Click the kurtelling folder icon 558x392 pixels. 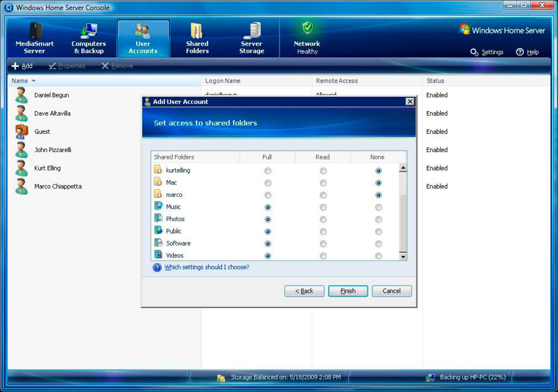pyautogui.click(x=158, y=169)
